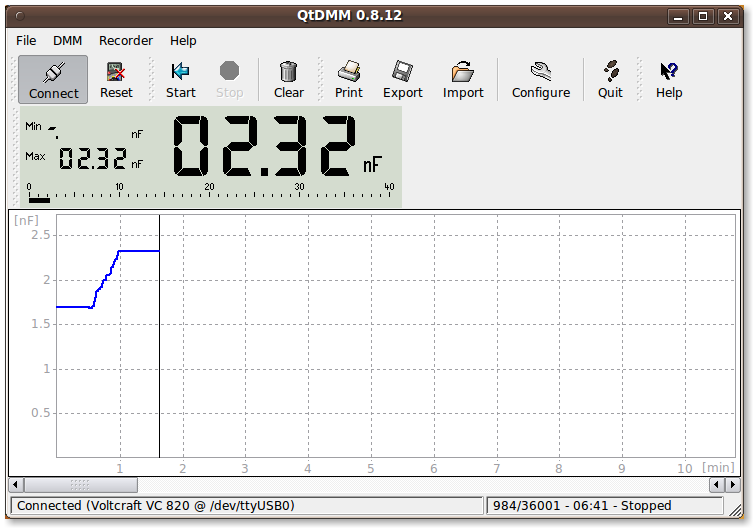Image resolution: width=753 pixels, height=528 pixels.
Task: Open the Help toolbar icon
Action: pyautogui.click(x=669, y=79)
